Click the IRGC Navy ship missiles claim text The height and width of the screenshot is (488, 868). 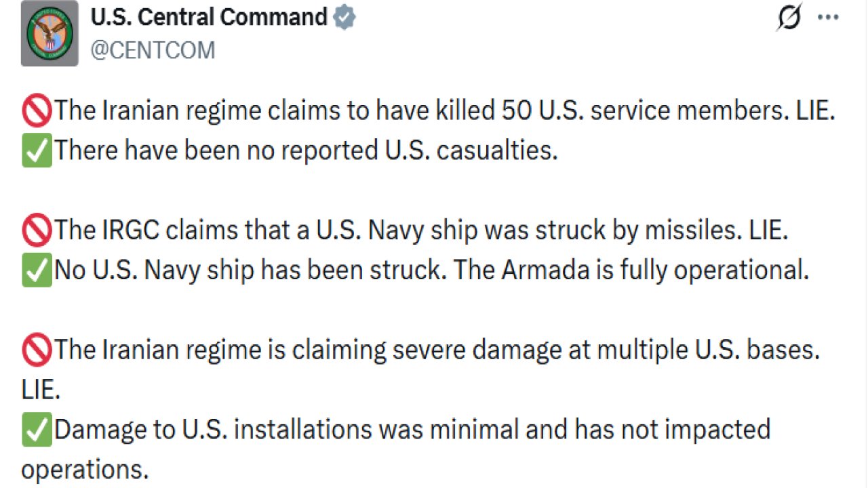420,231
